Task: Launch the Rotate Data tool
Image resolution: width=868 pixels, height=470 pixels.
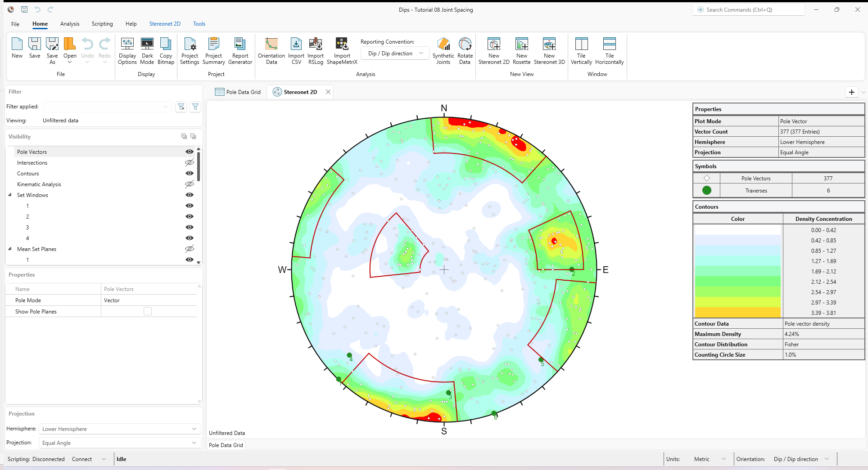Action: point(464,50)
